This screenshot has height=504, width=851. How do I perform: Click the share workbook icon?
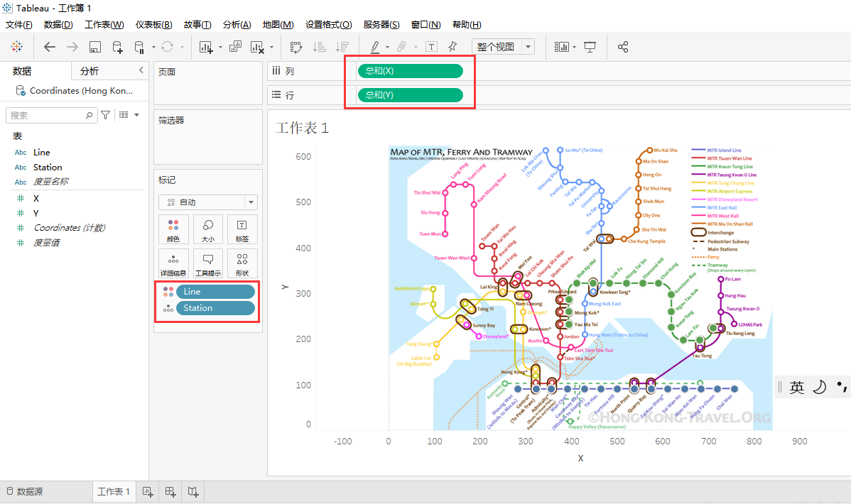tap(623, 47)
